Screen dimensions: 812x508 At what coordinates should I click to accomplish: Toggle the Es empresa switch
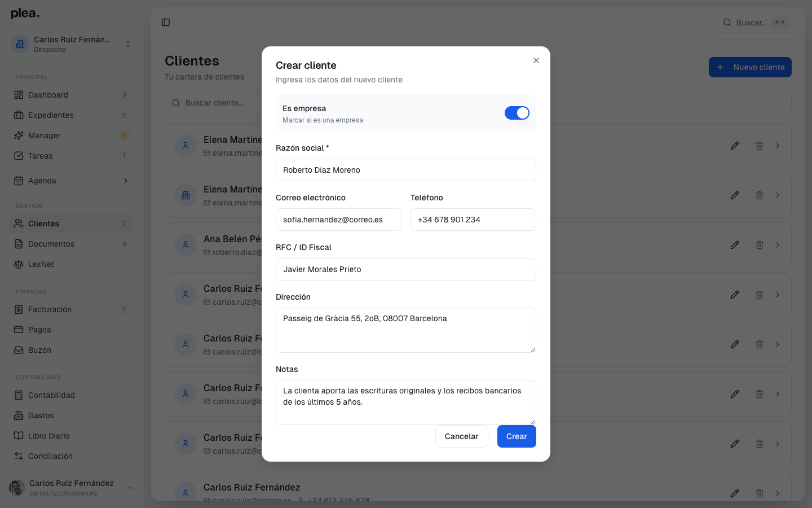tap(517, 113)
